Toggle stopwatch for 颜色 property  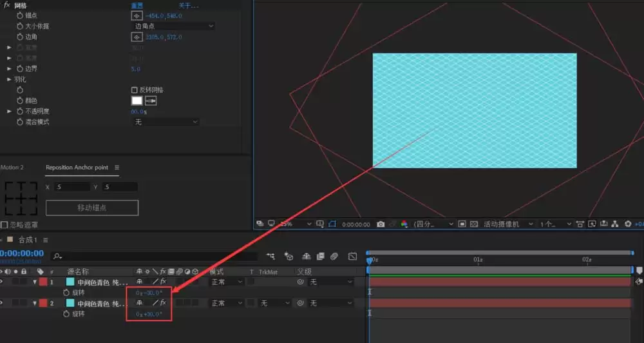20,101
